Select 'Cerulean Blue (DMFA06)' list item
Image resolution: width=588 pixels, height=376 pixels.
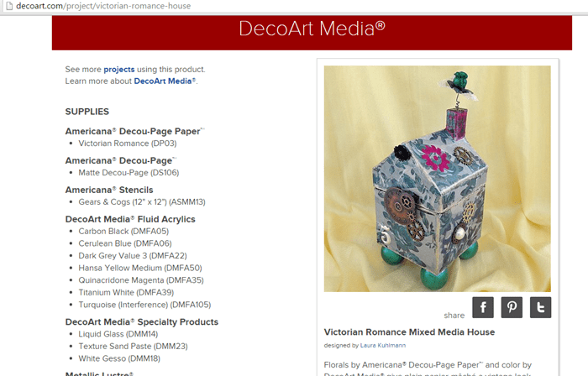coord(125,243)
